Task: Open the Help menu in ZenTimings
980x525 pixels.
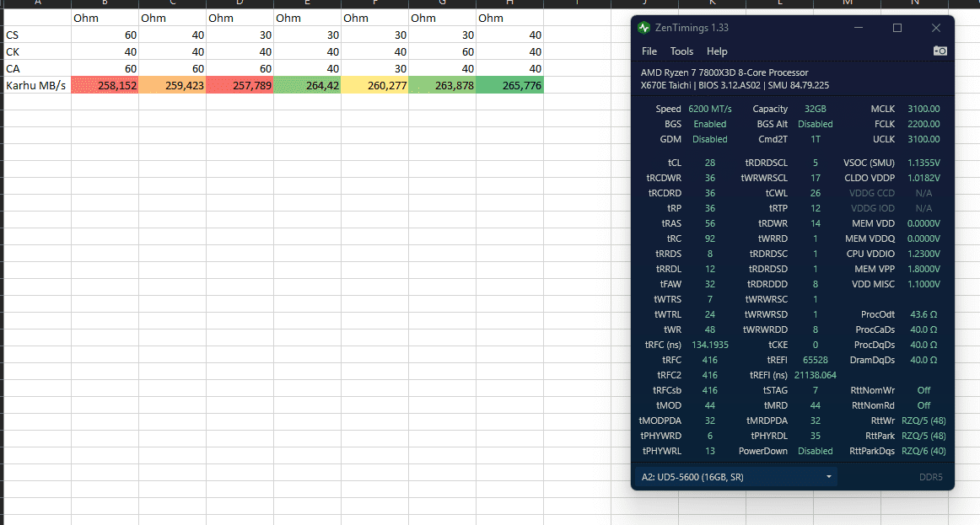Action: coord(717,51)
